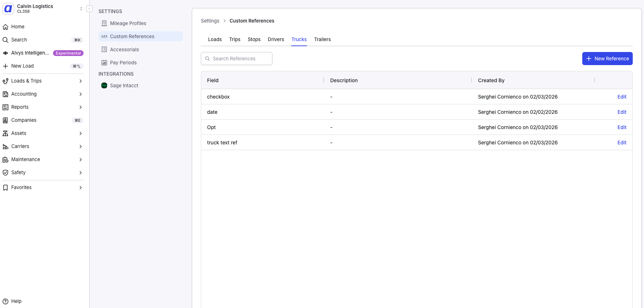Collapse the sidebar with the chevron button
The width and height of the screenshot is (644, 308).
89,9
